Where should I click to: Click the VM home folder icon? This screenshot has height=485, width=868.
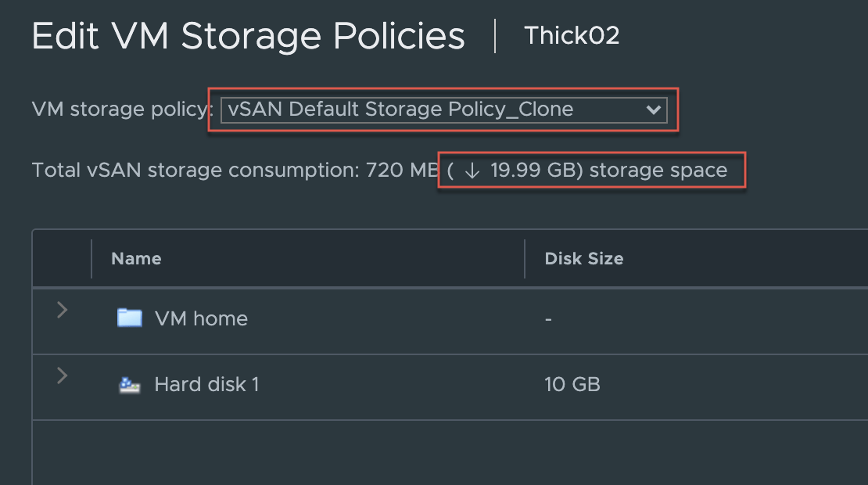click(129, 318)
